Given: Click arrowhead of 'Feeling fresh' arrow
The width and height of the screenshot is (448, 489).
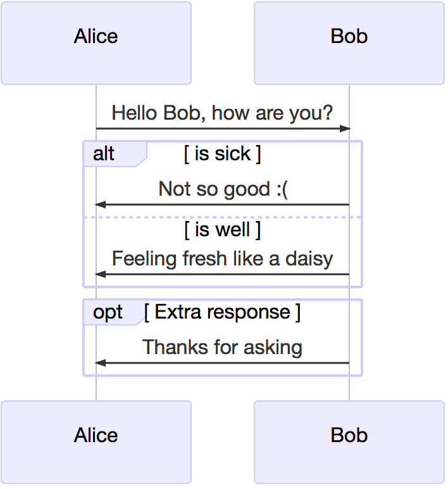Looking at the screenshot, I should pos(101,274).
